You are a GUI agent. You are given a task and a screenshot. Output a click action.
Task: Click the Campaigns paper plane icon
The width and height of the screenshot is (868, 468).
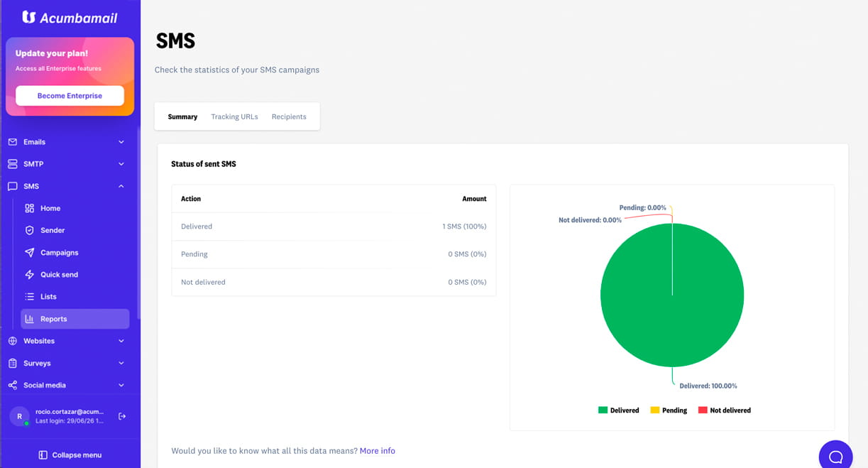pyautogui.click(x=29, y=252)
